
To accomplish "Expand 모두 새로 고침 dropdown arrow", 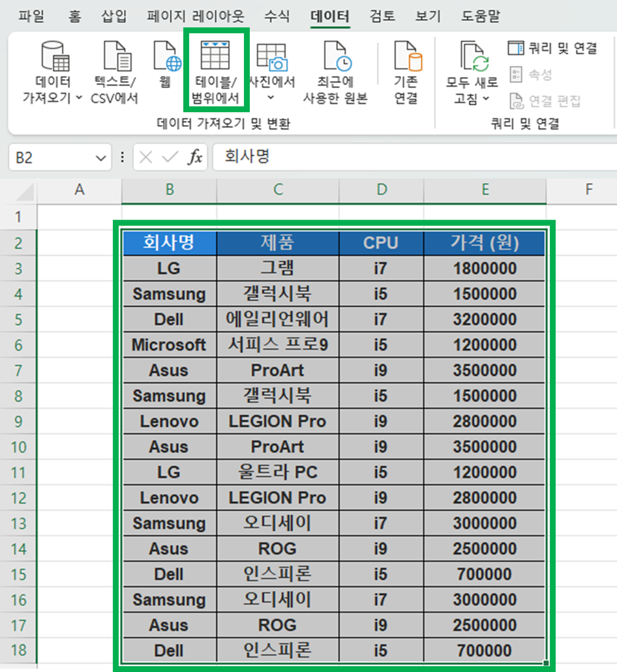I will pyautogui.click(x=486, y=98).
